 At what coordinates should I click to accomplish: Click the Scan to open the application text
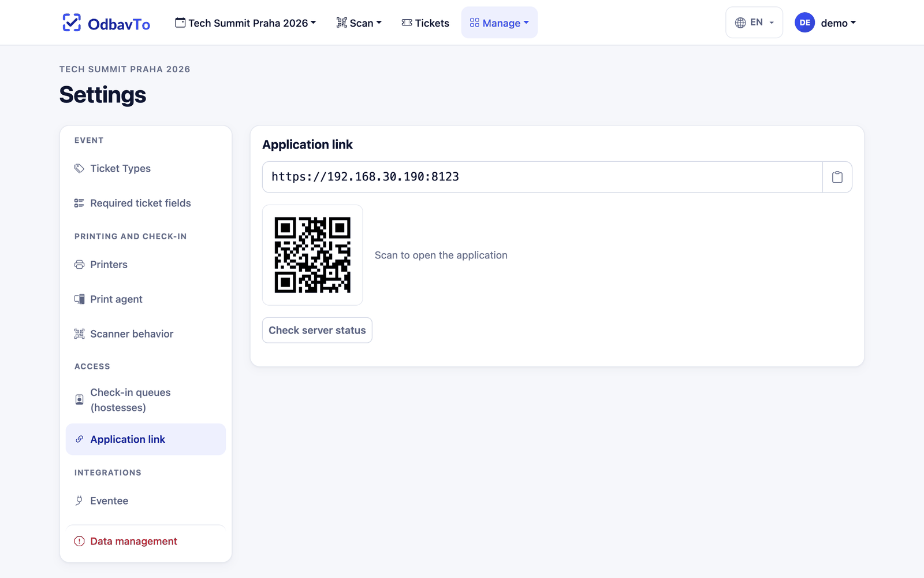(441, 255)
